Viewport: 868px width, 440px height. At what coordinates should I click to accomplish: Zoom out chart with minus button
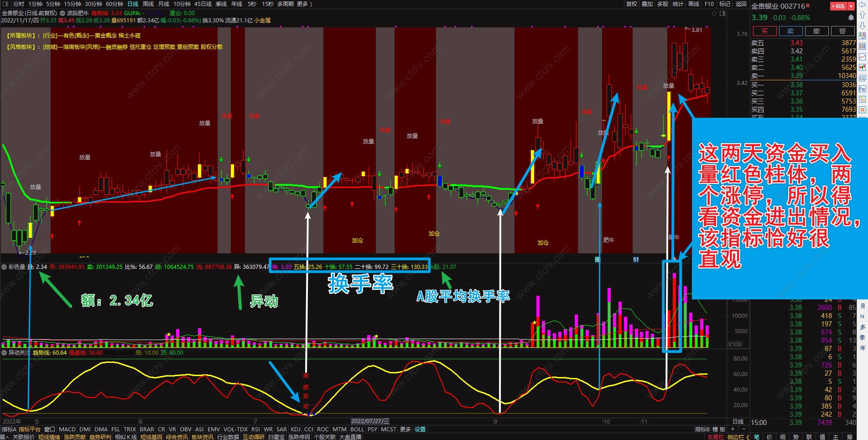[743, 429]
